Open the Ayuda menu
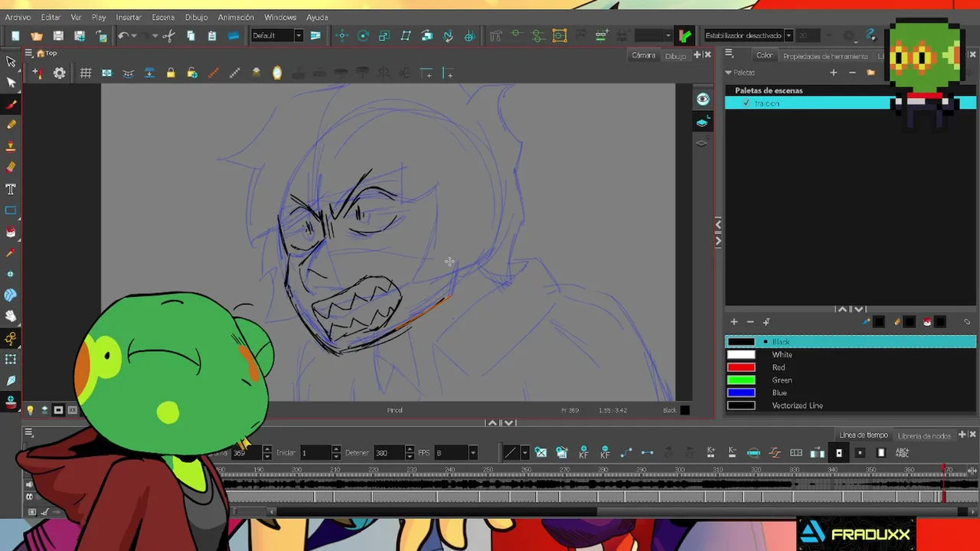This screenshot has height=551, width=980. (x=317, y=17)
